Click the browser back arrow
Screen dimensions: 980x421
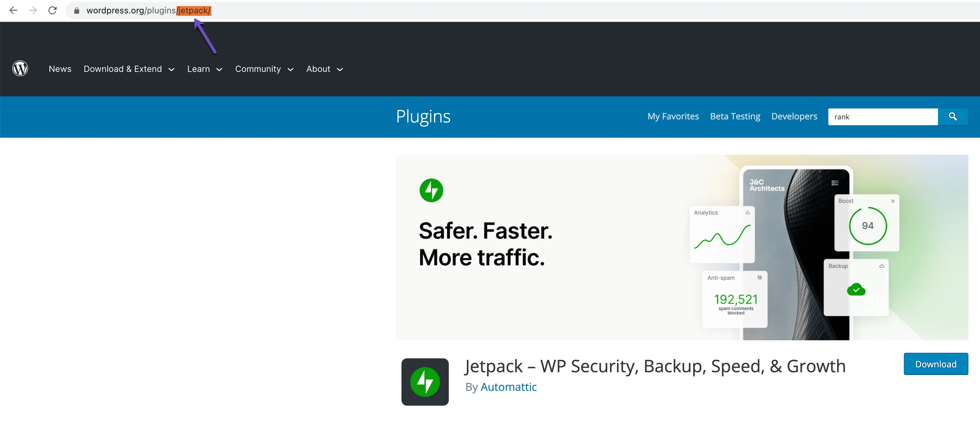click(x=13, y=10)
